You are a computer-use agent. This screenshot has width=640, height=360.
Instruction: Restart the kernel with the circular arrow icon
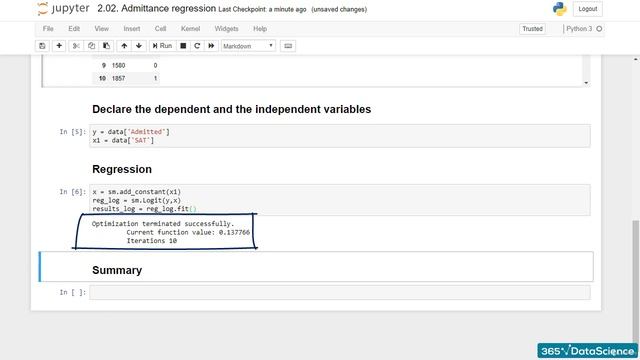coord(197,46)
